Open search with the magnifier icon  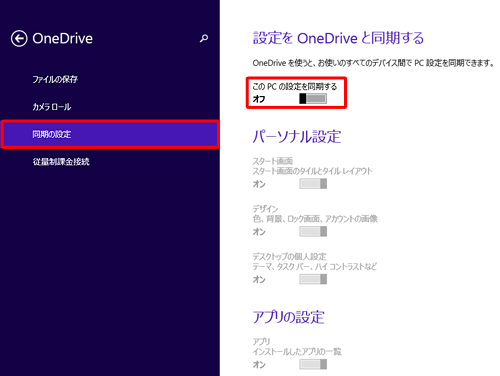[x=204, y=38]
